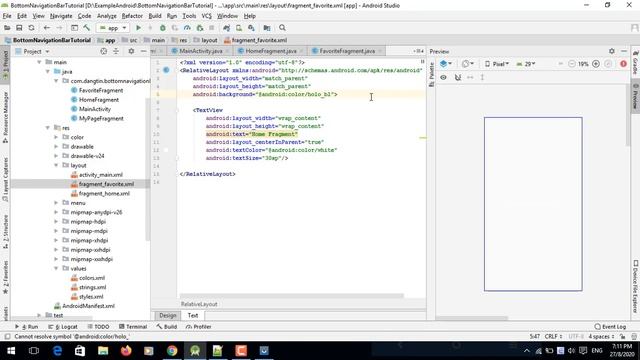
Task: Select the Text editor tab
Action: click(x=193, y=316)
